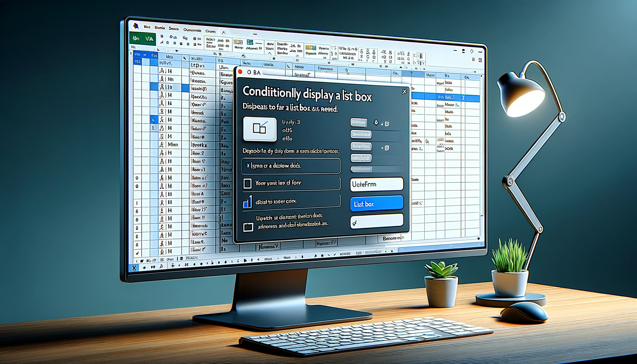This screenshot has width=637, height=364.
Task: Select the Benodares sheet tab
Action: (393, 238)
